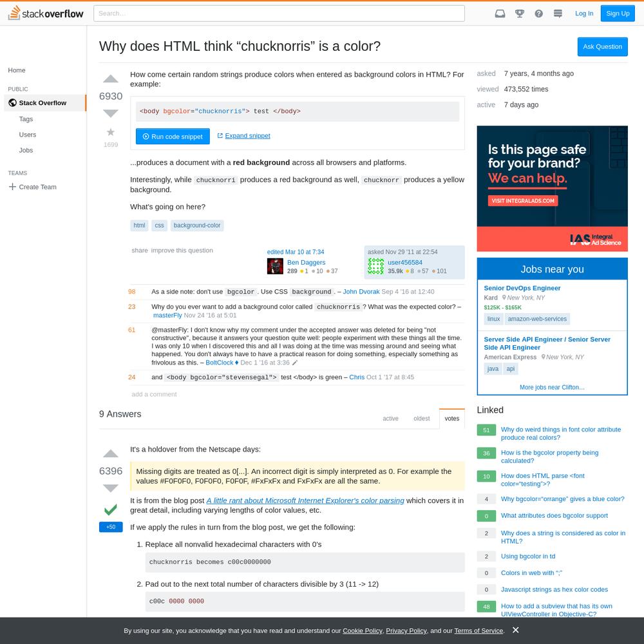Open the Internet Explorer color parsing blog link
644x644 pixels.
(305, 500)
